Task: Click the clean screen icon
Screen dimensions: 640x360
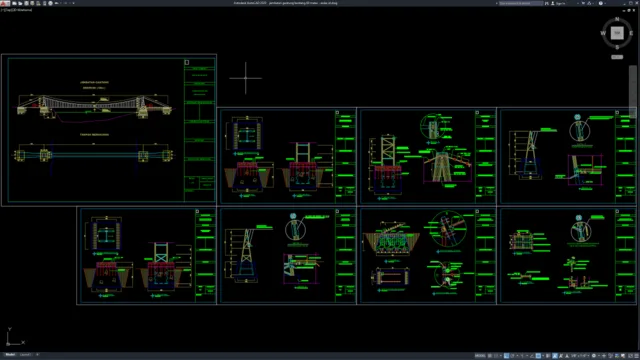Action: (x=631, y=356)
